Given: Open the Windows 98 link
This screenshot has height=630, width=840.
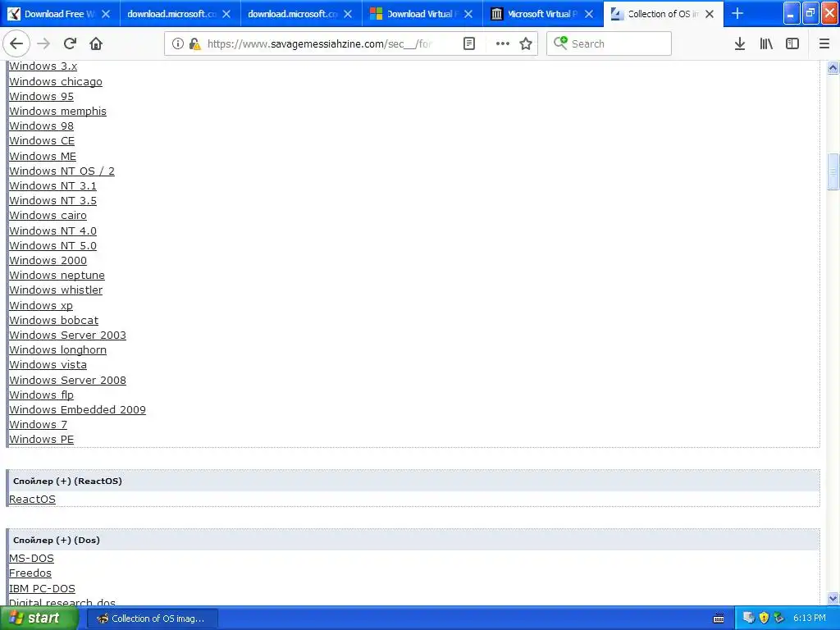Looking at the screenshot, I should (x=41, y=126).
